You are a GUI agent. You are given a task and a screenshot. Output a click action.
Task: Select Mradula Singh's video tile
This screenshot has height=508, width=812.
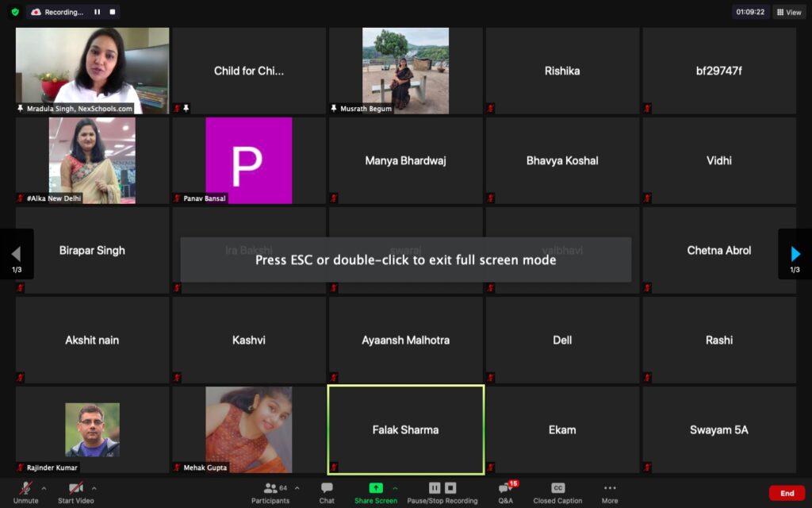point(92,71)
